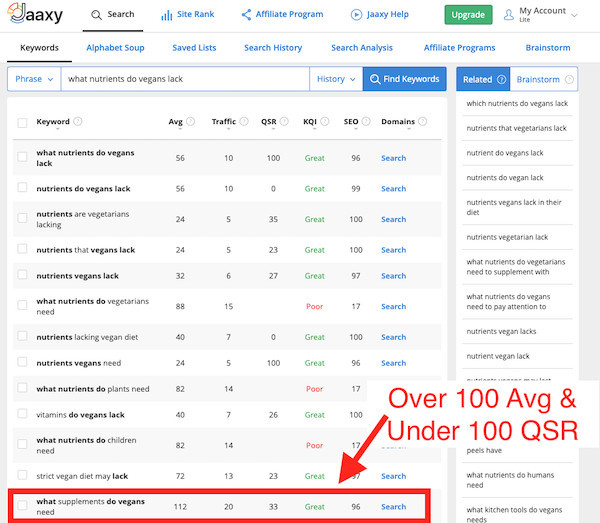The image size is (600, 523).
Task: Click the help icon beside Avg column
Action: pyautogui.click(x=190, y=121)
